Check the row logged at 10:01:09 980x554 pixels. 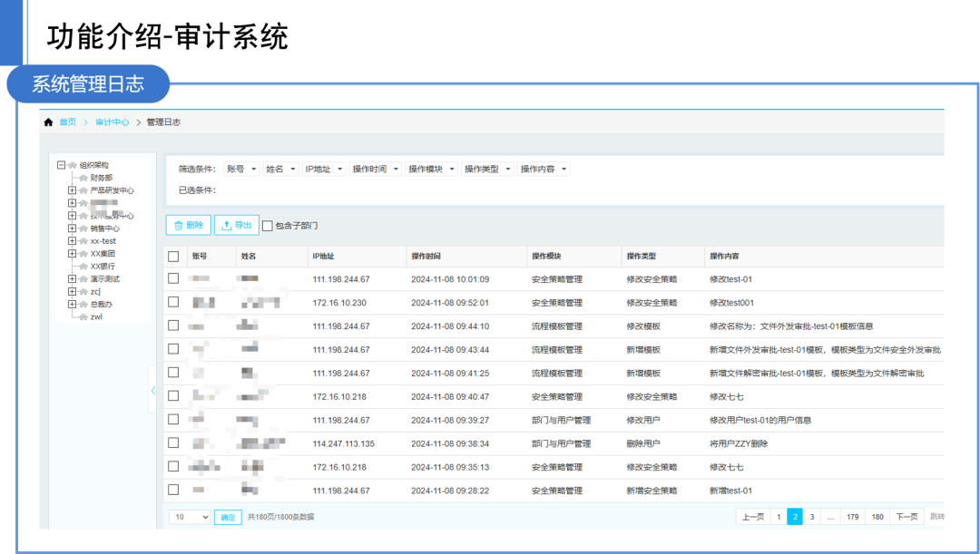coord(173,278)
